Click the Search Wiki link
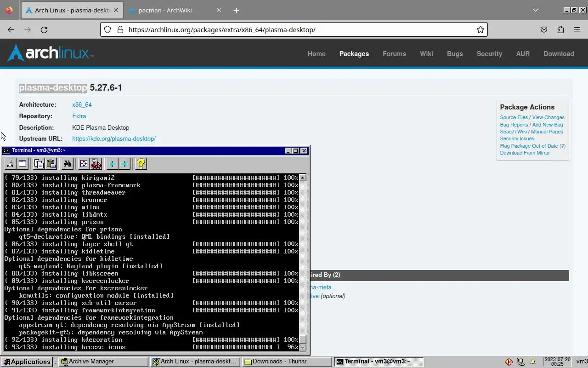 [x=513, y=132]
